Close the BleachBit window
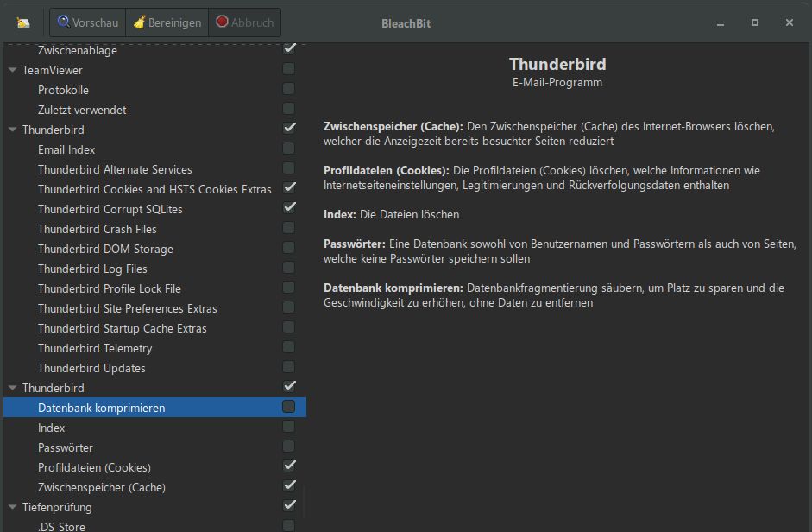This screenshot has height=532, width=812. (790, 22)
